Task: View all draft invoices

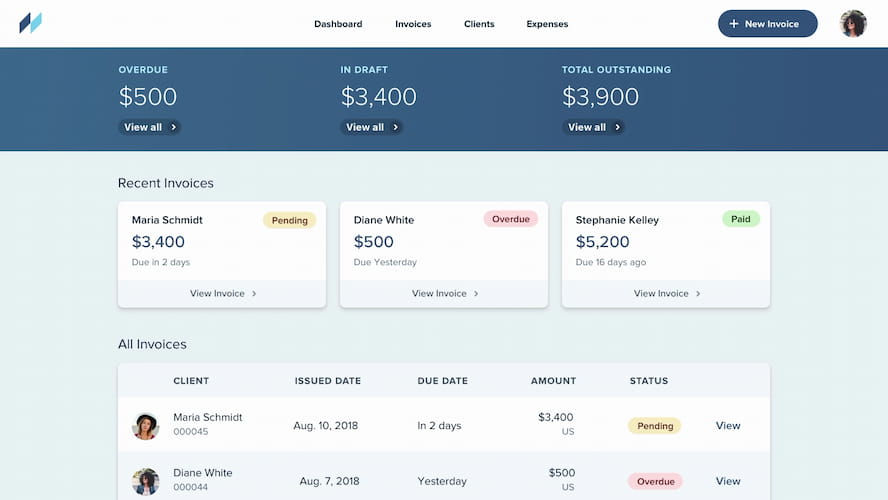Action: [x=372, y=127]
